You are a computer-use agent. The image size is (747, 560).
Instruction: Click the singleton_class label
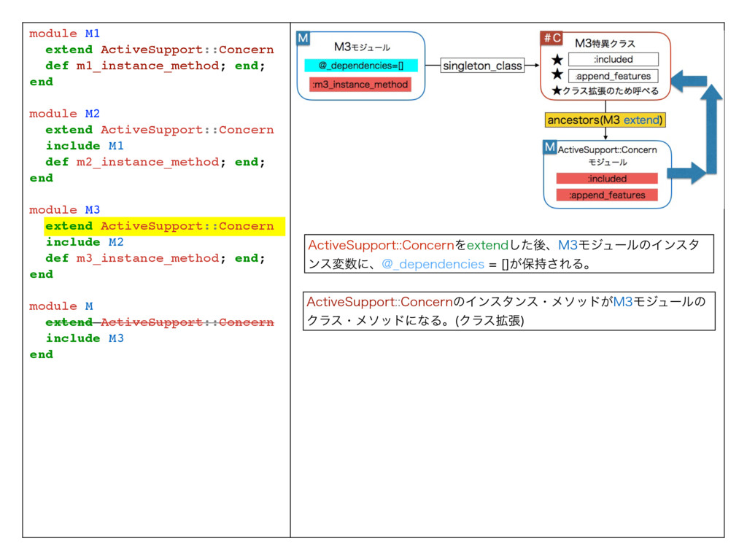(x=482, y=66)
